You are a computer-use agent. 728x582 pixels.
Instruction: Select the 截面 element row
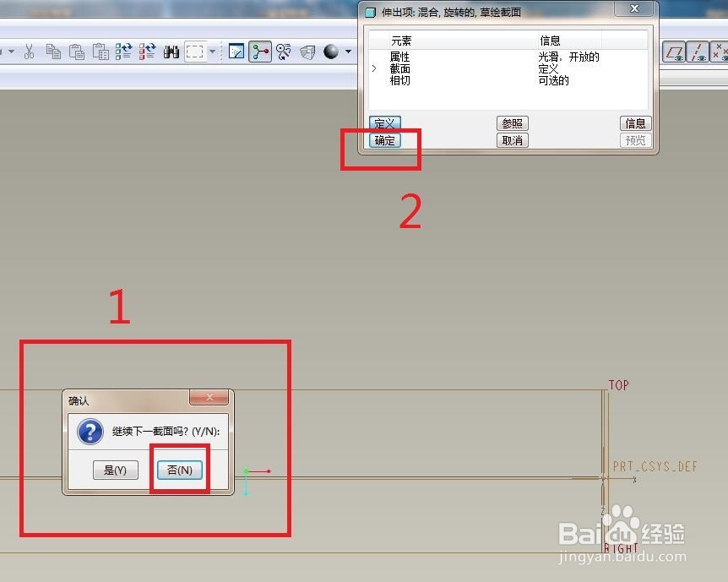click(508, 68)
